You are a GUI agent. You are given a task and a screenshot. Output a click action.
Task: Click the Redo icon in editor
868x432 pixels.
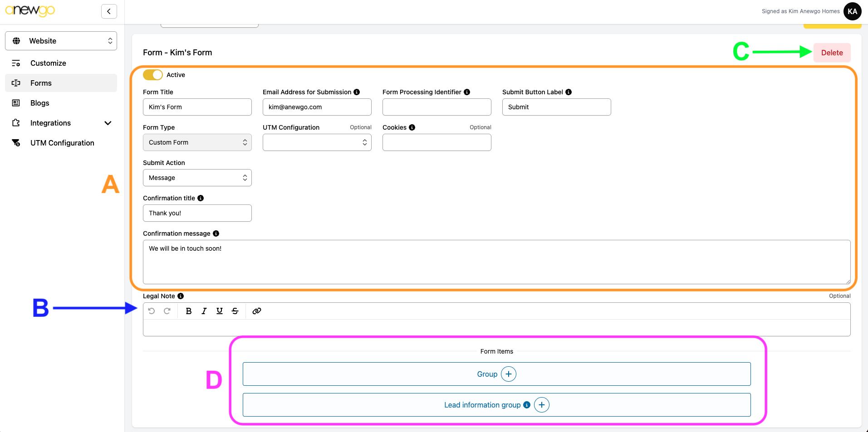coord(167,311)
